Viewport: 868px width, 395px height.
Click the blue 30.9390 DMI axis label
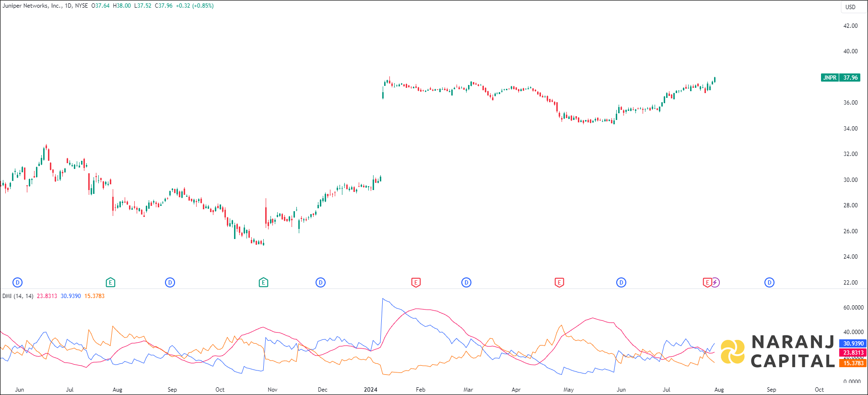point(853,344)
